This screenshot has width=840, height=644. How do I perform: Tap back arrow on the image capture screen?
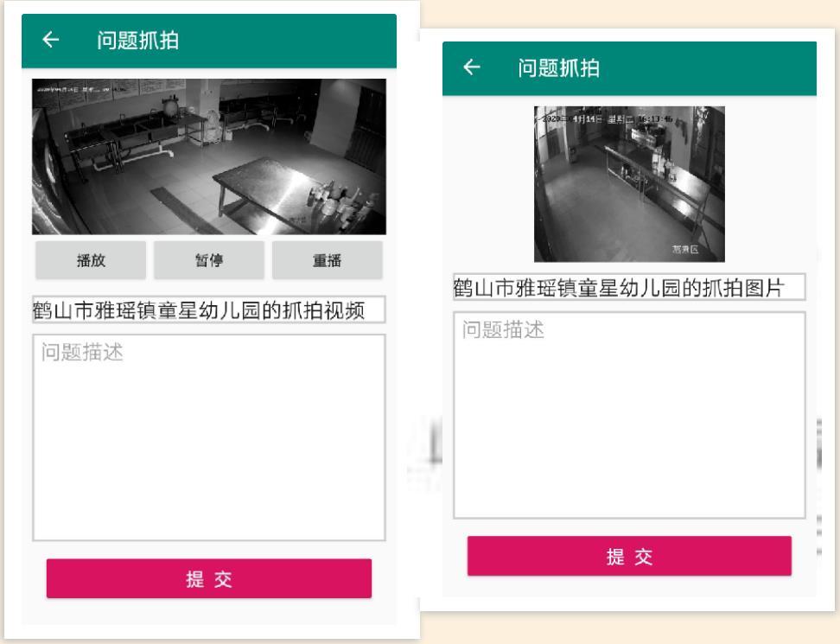coord(471,68)
